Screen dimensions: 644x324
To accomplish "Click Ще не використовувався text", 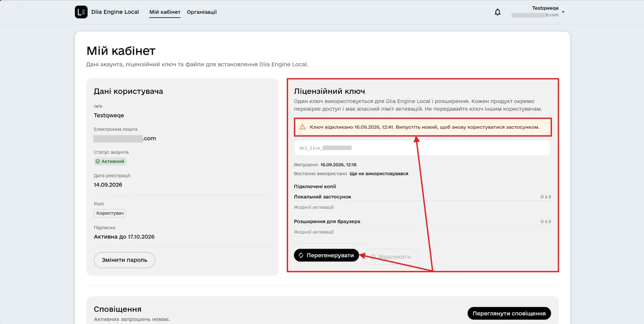I will point(379,174).
